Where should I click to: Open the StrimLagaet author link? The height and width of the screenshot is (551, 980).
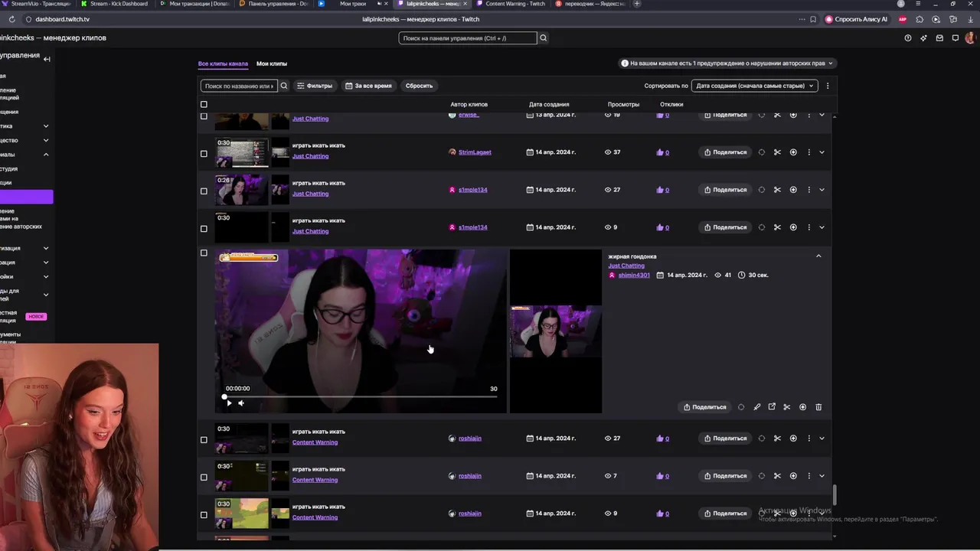pyautogui.click(x=475, y=152)
